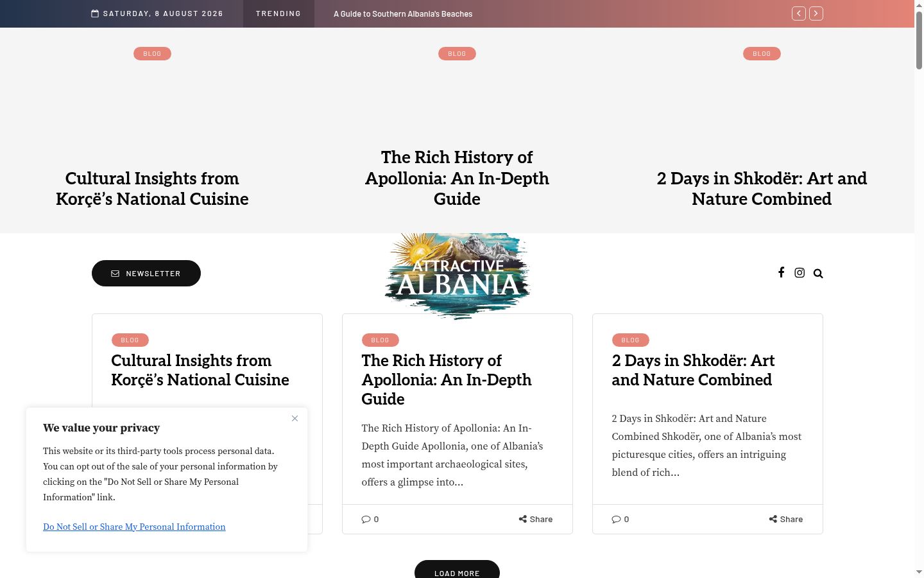Open the site search magnifier
The width and height of the screenshot is (924, 578).
coord(818,274)
